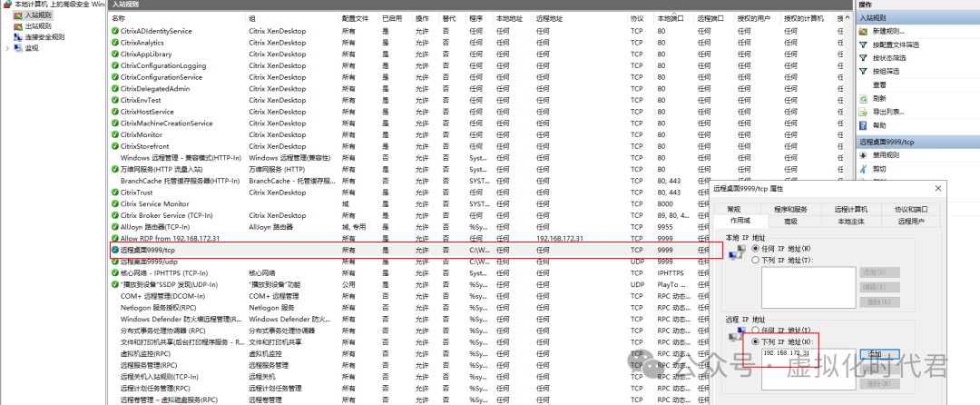Select local 任何 IP 地址(N) radio button

click(x=756, y=248)
